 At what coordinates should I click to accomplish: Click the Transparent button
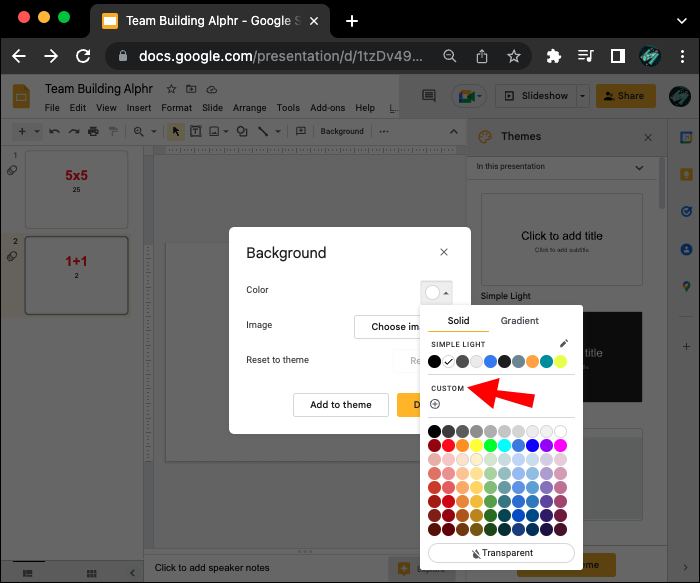tap(501, 553)
